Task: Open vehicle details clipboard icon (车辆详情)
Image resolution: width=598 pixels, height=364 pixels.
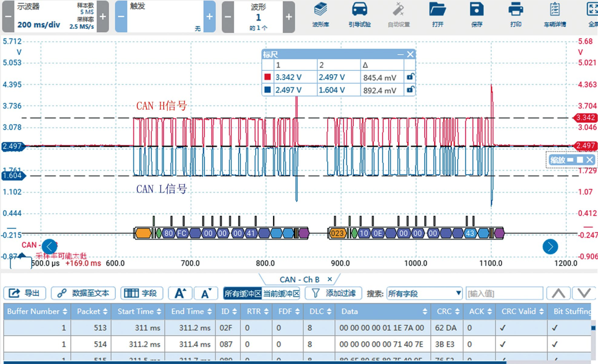Action: pyautogui.click(x=555, y=15)
